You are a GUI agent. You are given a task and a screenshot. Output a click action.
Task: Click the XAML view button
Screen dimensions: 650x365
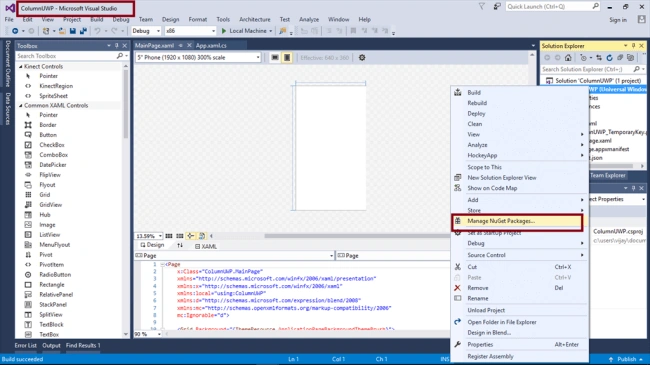(x=206, y=246)
